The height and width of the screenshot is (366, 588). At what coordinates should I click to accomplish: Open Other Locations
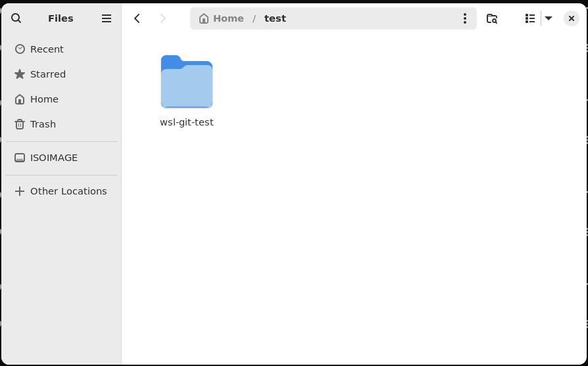pos(68,191)
